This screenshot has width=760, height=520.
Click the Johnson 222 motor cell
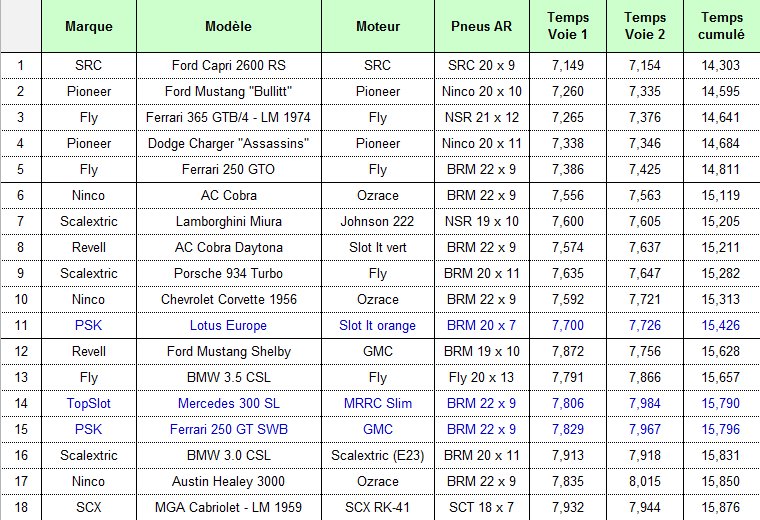(x=377, y=221)
